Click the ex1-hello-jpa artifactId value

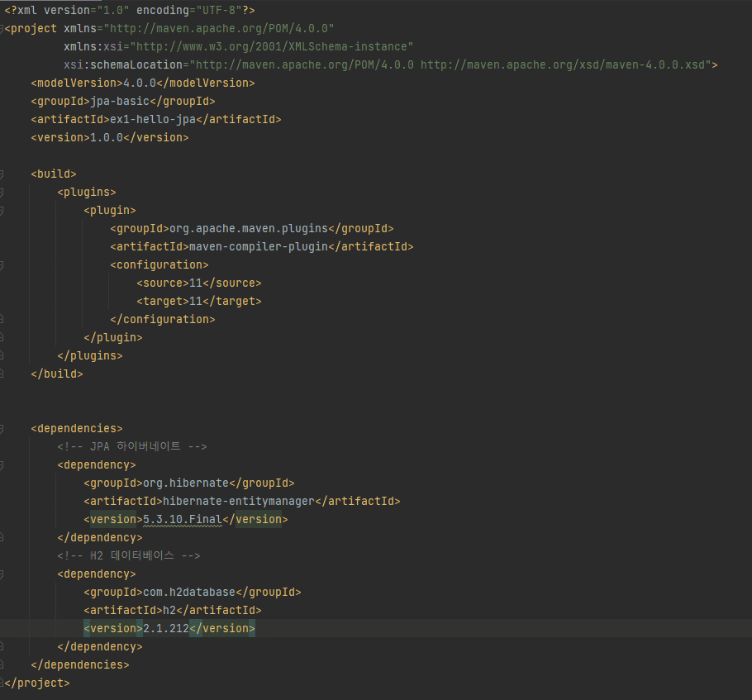[x=153, y=119]
